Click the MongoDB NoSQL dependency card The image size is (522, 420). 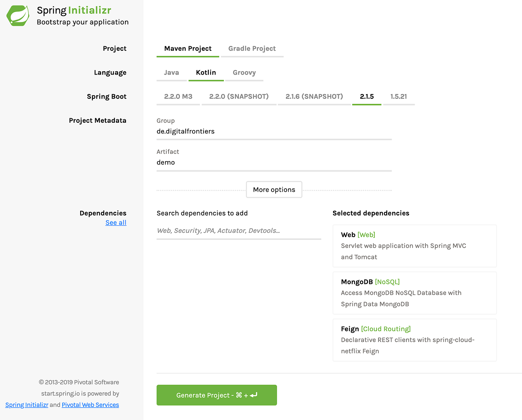click(x=414, y=293)
